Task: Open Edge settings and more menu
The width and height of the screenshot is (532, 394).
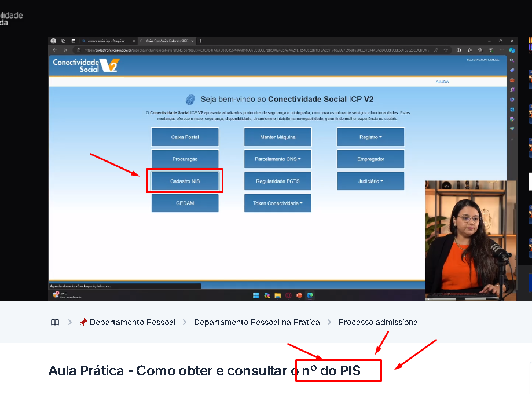Action: (x=502, y=50)
